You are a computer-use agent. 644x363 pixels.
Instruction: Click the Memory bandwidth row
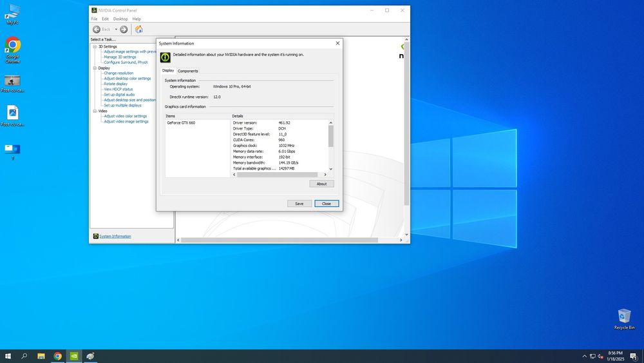click(x=279, y=162)
